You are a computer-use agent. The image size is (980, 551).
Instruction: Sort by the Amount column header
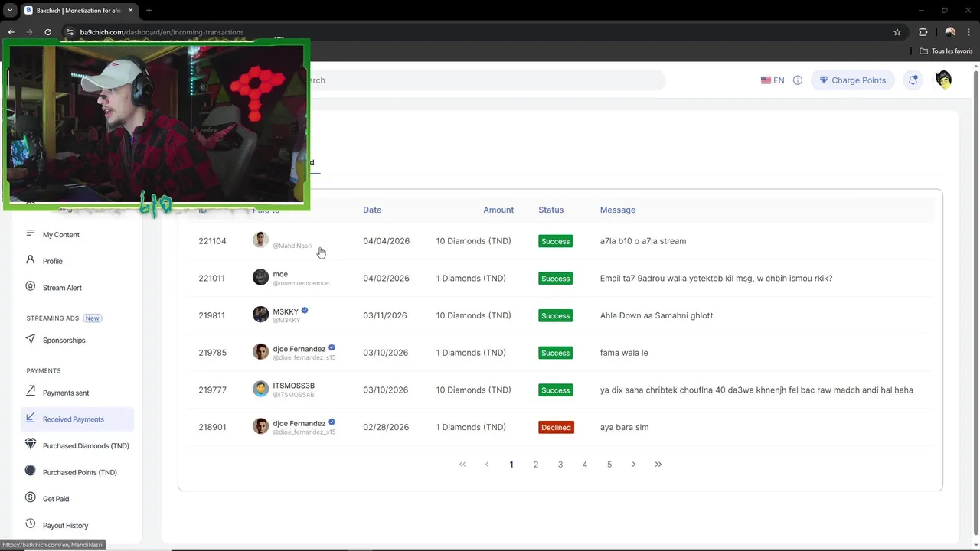498,210
